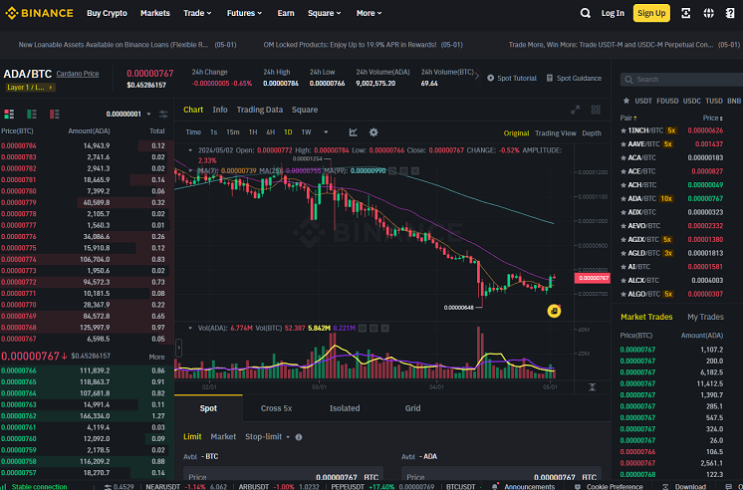Click the yellow floating chart tool icon
The height and width of the screenshot is (490, 743).
[554, 311]
